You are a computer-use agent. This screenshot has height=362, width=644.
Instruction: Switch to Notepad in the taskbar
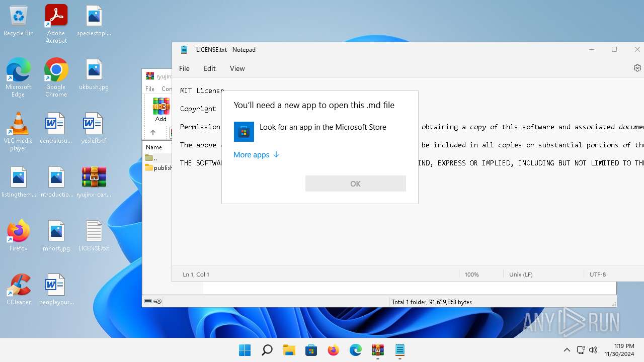pyautogui.click(x=400, y=350)
